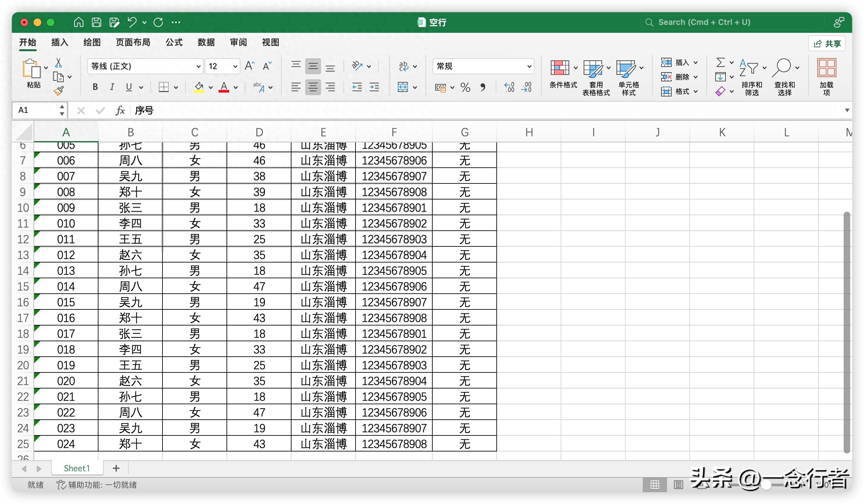This screenshot has width=864, height=504.
Task: Open the font size dropdown
Action: pyautogui.click(x=235, y=66)
